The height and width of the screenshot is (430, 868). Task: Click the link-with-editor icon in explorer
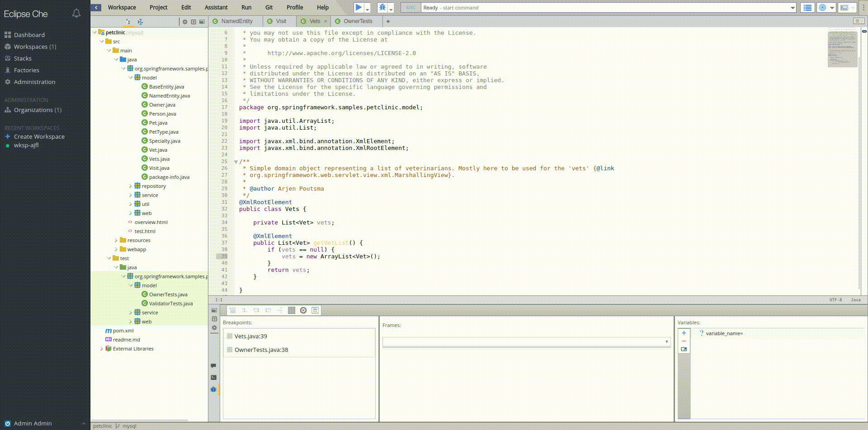click(x=140, y=22)
